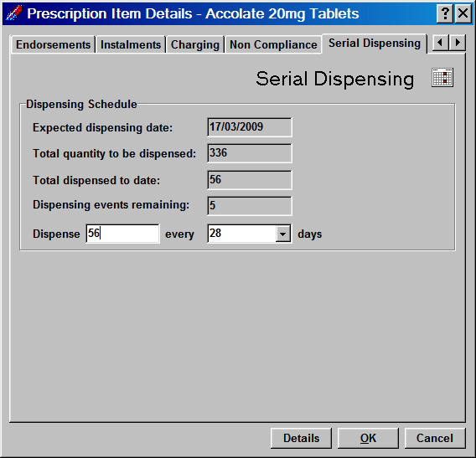Show previous tabs with left arrow
476x458 pixels.
point(440,43)
